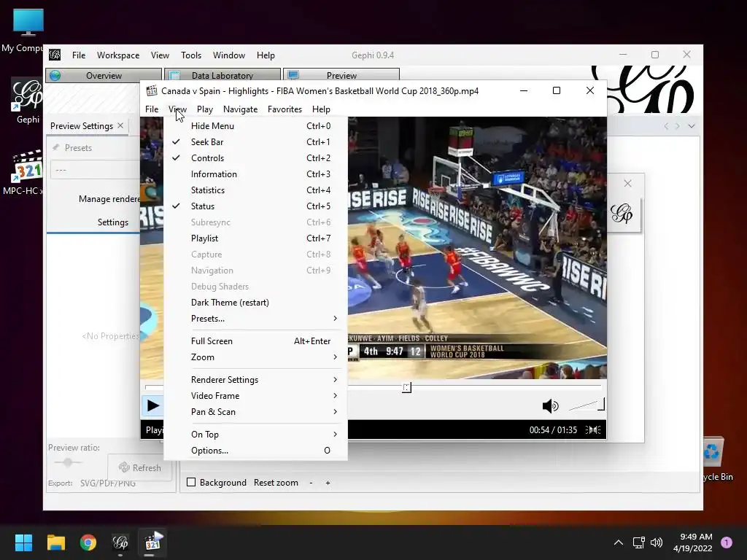Expand the Video Frame submenu

[255, 396]
